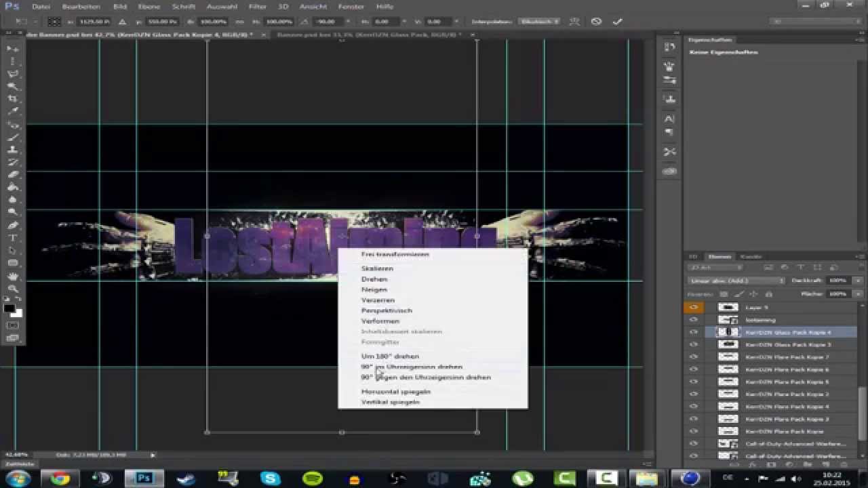This screenshot has width=868, height=488.
Task: Select the Lasso tool
Action: [13, 74]
